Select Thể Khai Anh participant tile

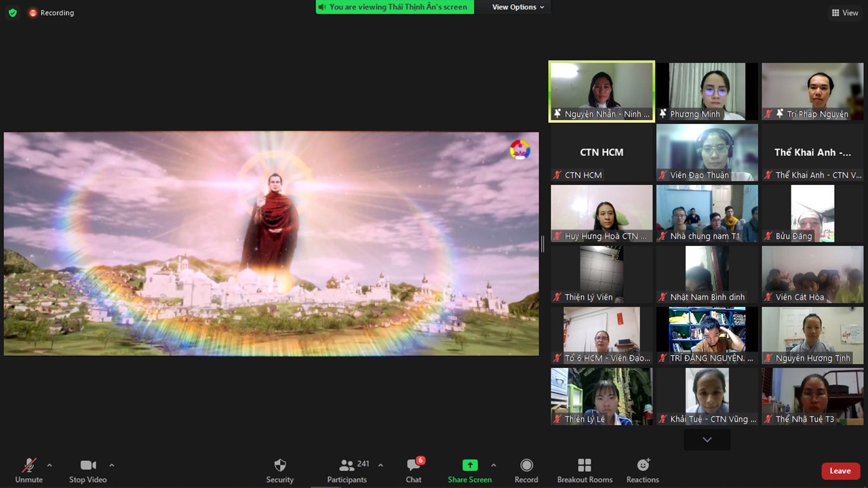pos(812,152)
